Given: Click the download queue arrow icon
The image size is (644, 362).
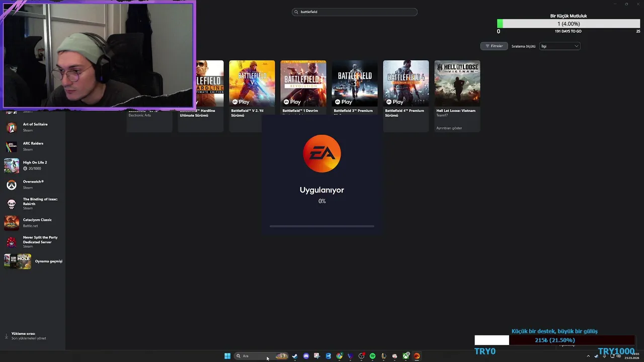Looking at the screenshot, I should (7, 335).
